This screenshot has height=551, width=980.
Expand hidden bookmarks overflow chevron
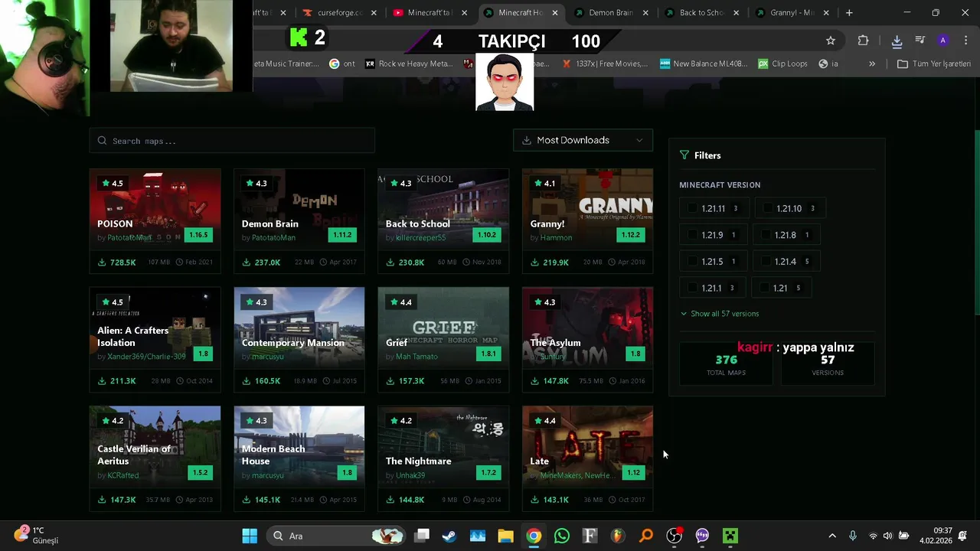click(x=872, y=64)
